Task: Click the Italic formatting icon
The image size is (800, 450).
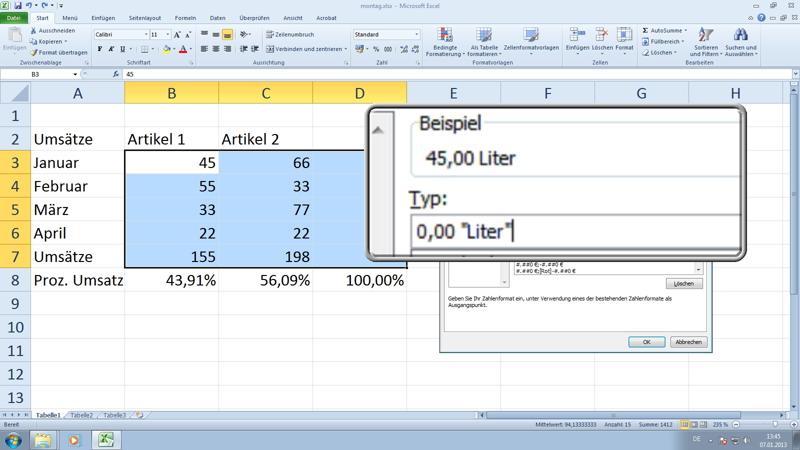Action: pyautogui.click(x=109, y=48)
